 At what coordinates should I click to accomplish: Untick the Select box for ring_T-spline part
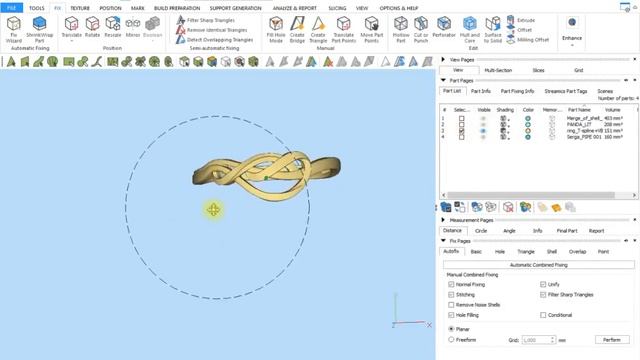coord(461,131)
